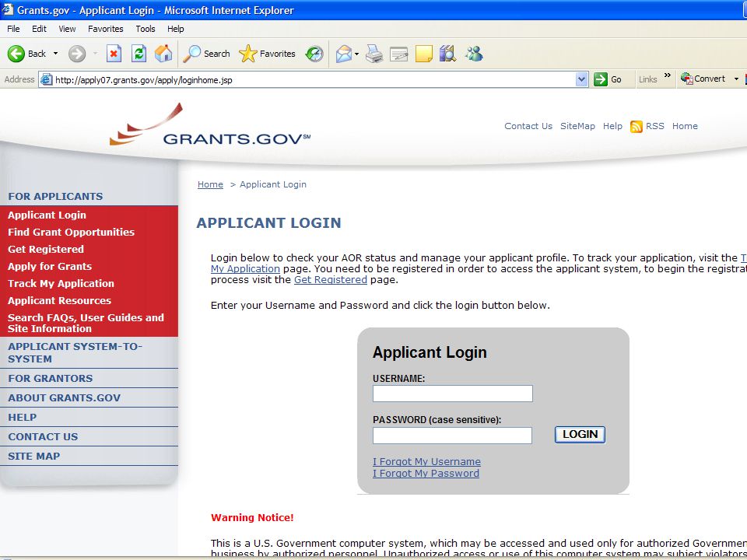Expand APPLICANT SYSTEM-TO-SYSTEM sidebar section
Screen dimensions: 747x560
[75, 353]
